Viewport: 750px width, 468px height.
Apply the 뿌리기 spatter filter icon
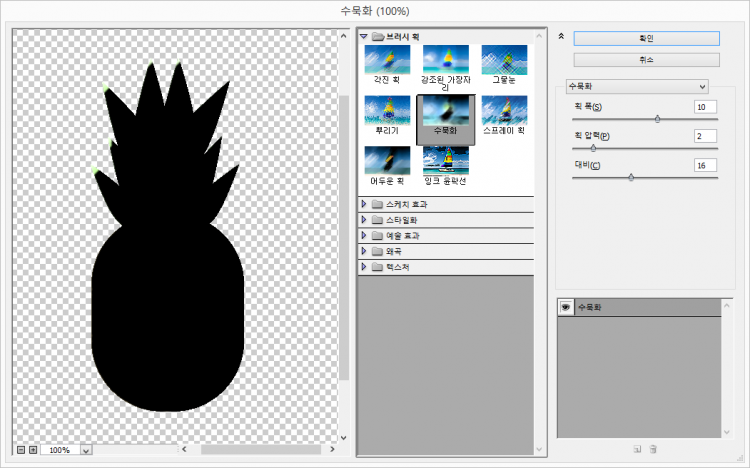click(x=387, y=111)
